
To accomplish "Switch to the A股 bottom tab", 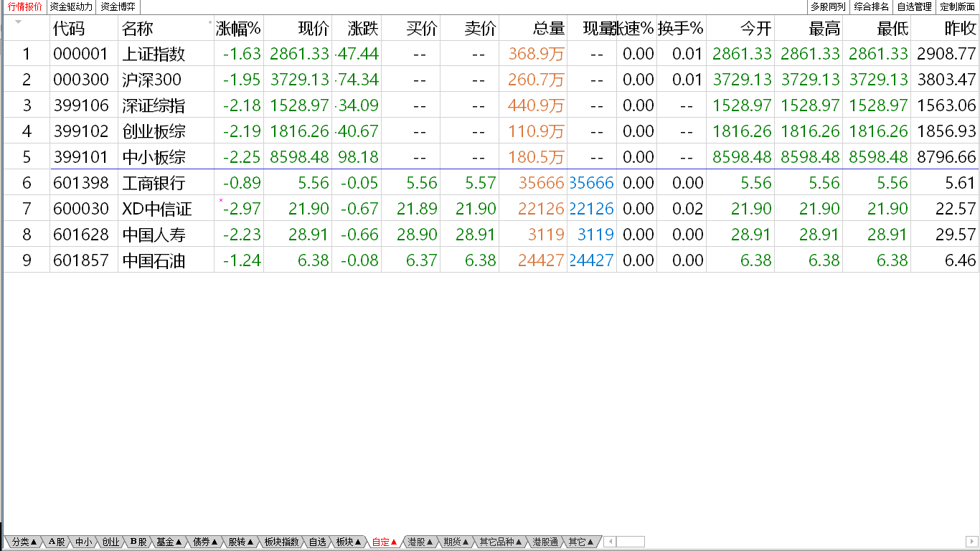I will 57,542.
